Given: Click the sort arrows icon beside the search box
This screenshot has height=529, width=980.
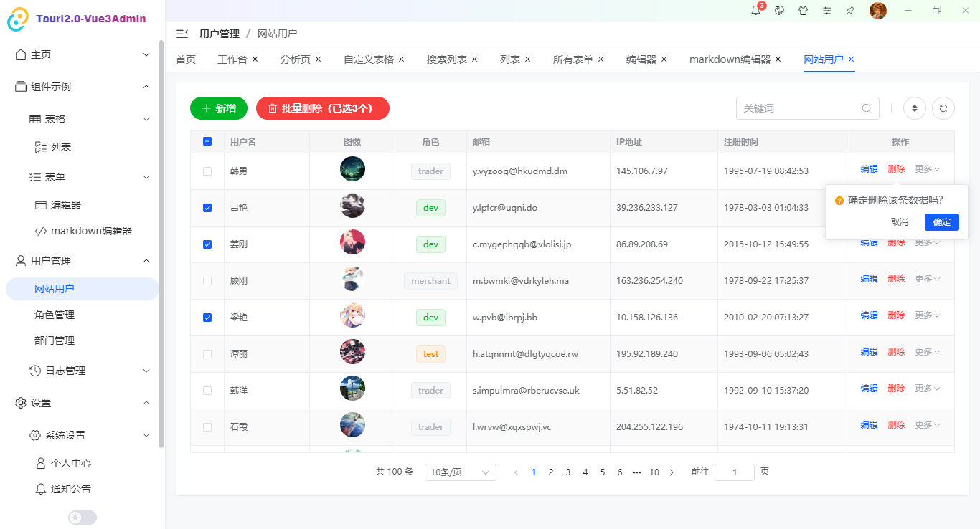Looking at the screenshot, I should (x=914, y=108).
